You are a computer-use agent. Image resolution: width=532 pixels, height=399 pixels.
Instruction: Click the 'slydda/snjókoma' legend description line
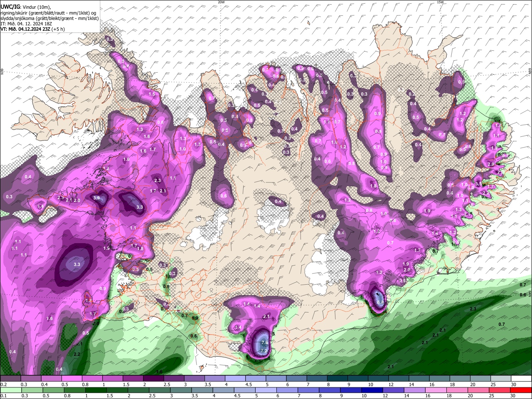[49, 18]
